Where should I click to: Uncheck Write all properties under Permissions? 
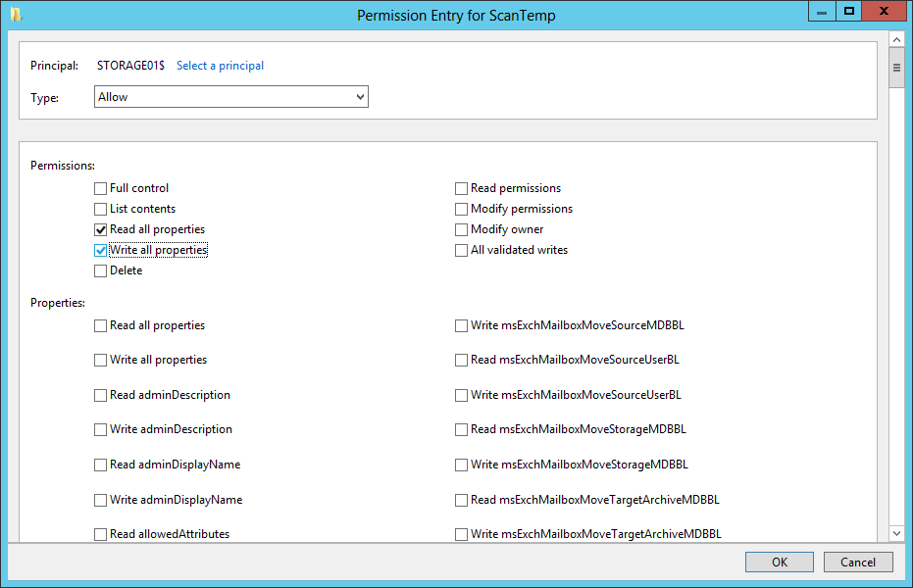click(x=100, y=249)
